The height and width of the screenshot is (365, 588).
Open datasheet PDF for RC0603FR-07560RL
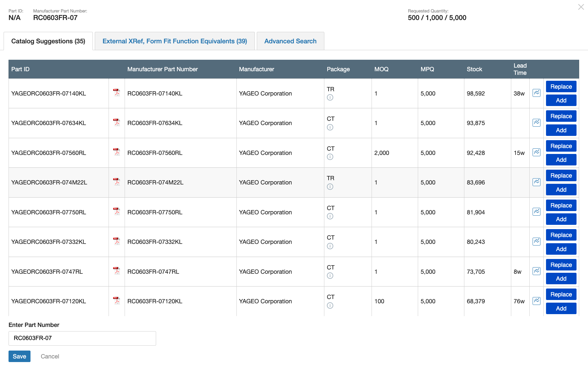(116, 152)
